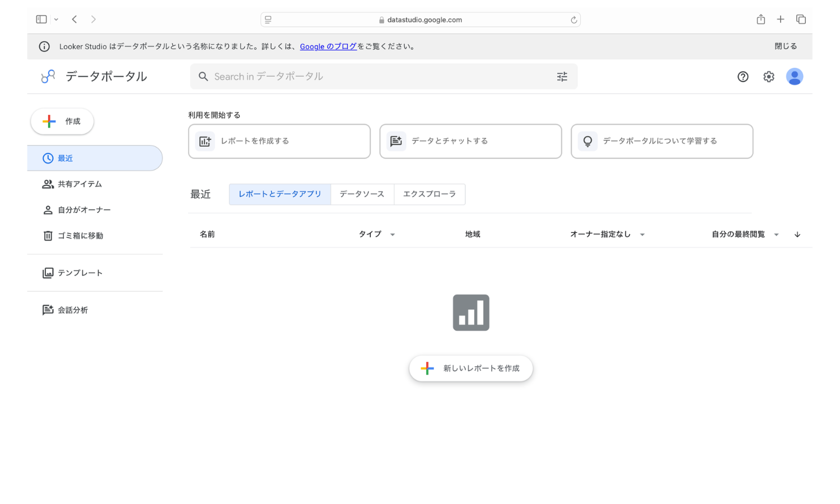Go forward with the Safari forward arrow
The image size is (840, 504).
tap(94, 19)
